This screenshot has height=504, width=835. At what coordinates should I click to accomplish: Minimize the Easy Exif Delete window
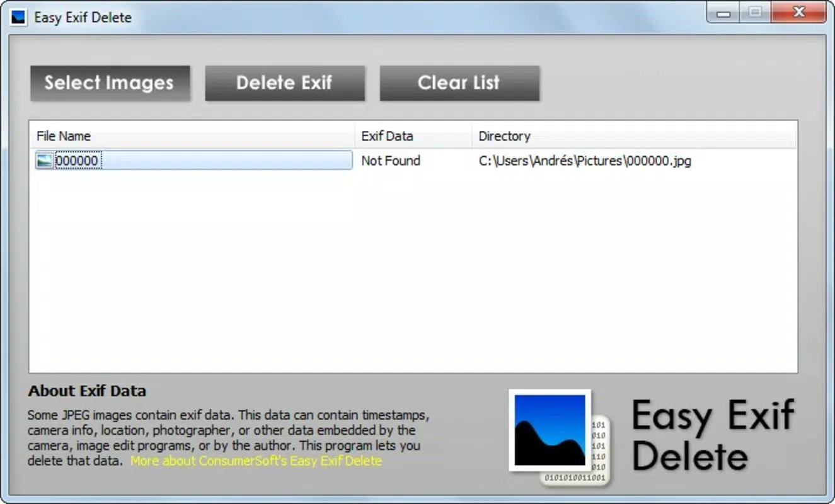click(723, 13)
